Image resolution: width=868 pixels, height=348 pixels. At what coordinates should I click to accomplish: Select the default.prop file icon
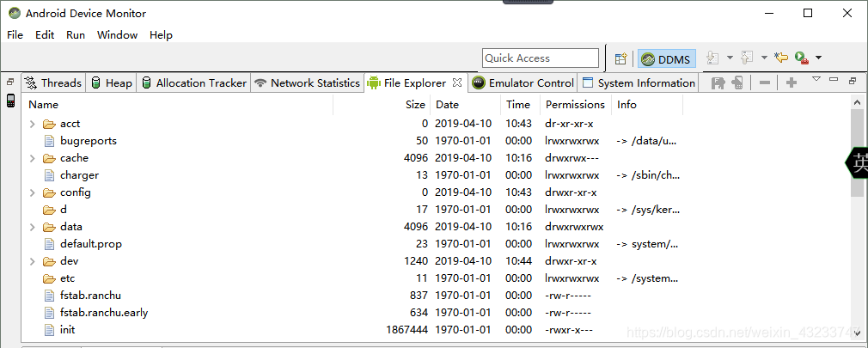(50, 244)
